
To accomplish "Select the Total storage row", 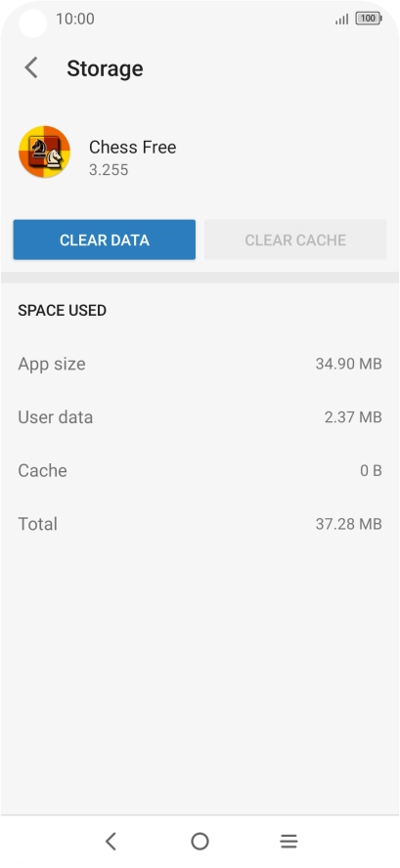I will click(x=200, y=524).
